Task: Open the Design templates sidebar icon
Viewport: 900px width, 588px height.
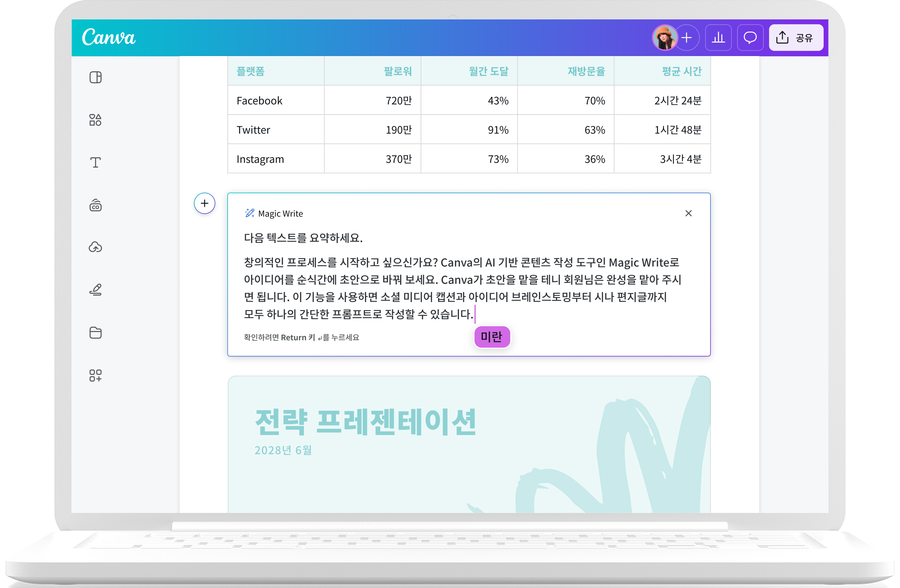Action: coord(95,78)
